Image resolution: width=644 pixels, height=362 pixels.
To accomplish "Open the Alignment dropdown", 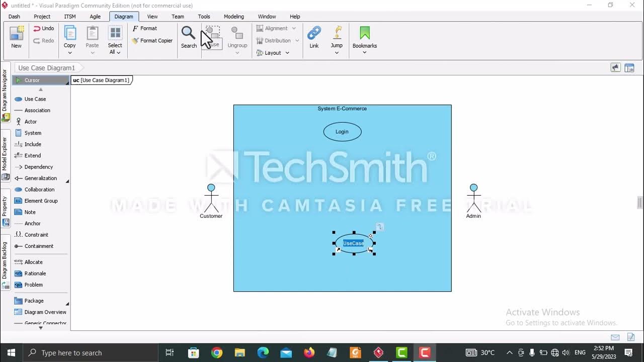I will coord(276,29).
